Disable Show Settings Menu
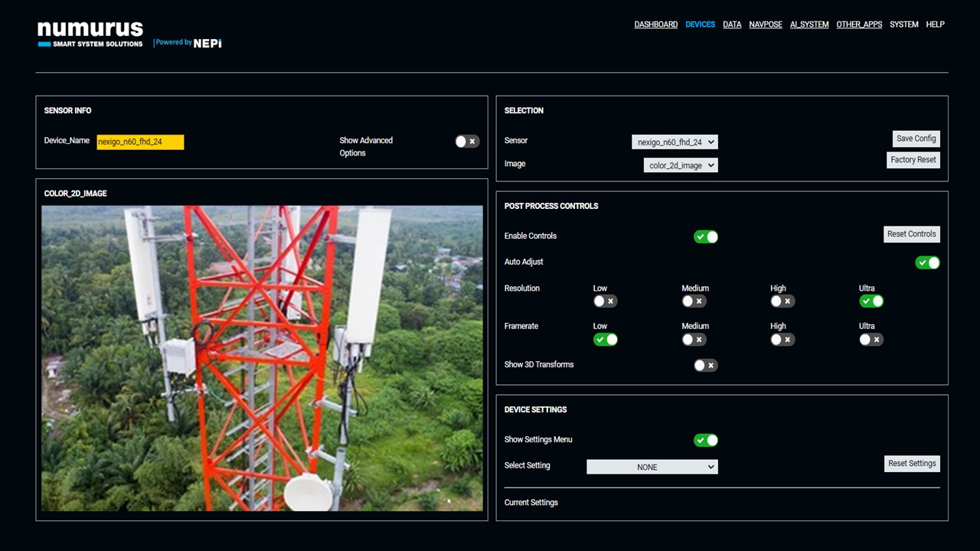 706,440
